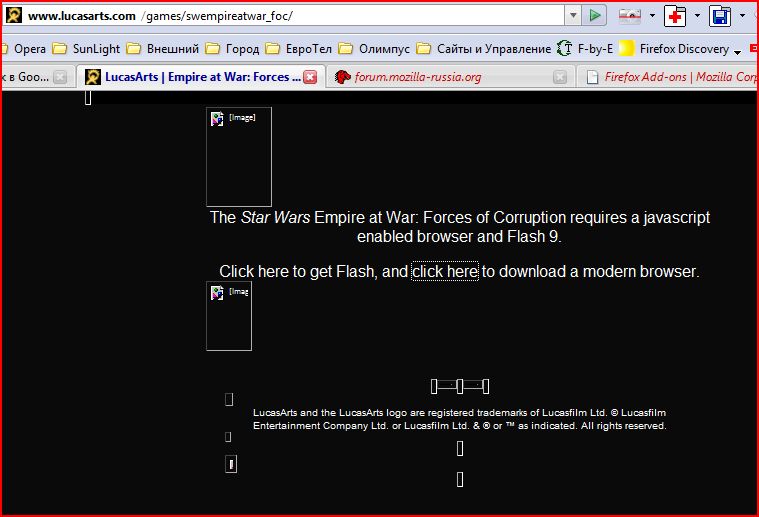The width and height of the screenshot is (759, 517).
Task: Click the Star Wars requirement notice text
Action: tap(459, 227)
